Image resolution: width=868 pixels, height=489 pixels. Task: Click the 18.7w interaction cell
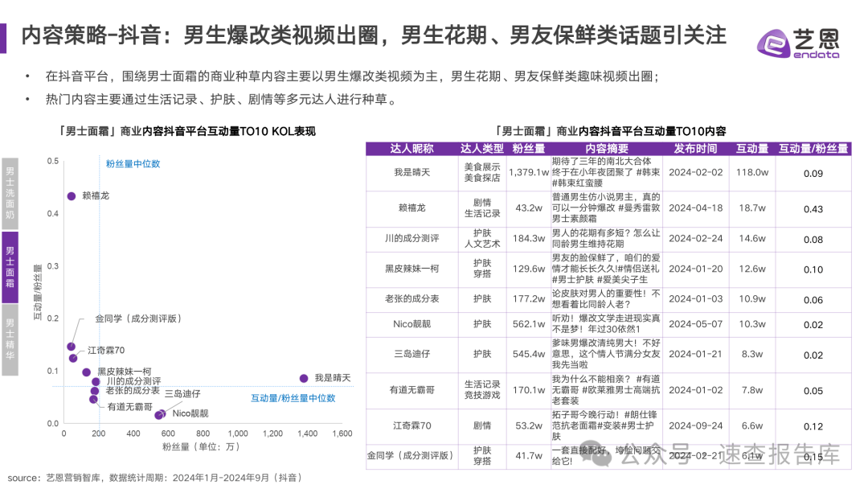click(x=752, y=208)
